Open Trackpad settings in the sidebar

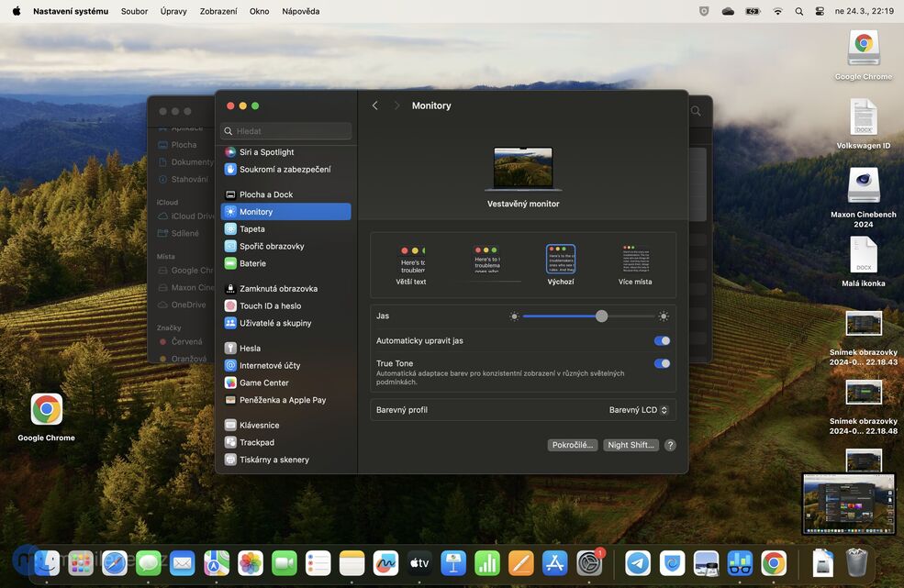256,441
